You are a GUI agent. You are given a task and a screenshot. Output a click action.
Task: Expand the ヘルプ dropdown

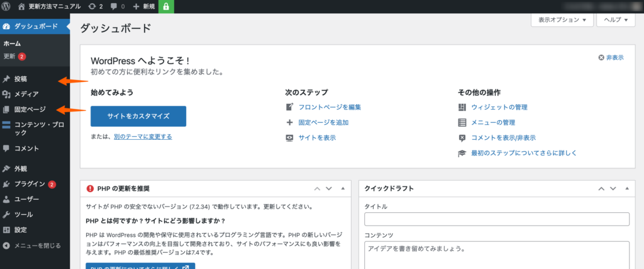(616, 20)
